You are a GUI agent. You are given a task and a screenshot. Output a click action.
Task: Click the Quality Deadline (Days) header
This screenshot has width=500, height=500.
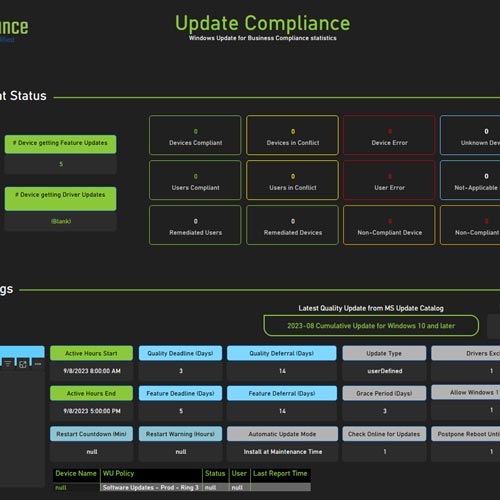180,353
